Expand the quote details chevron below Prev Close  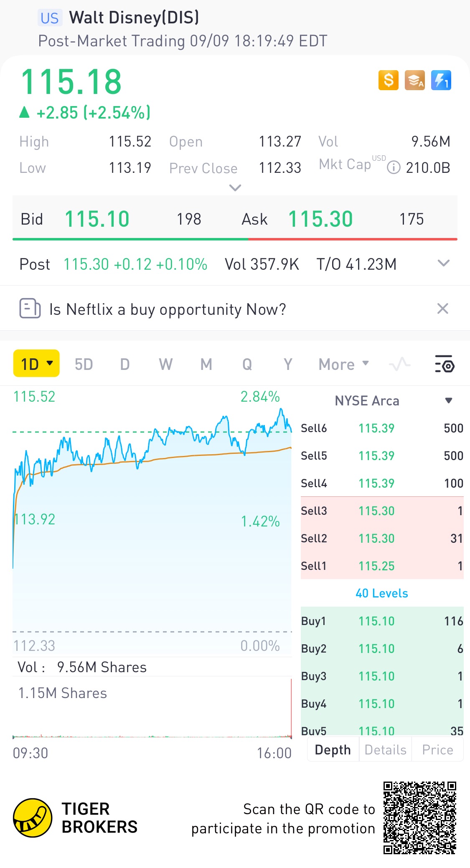(x=235, y=188)
